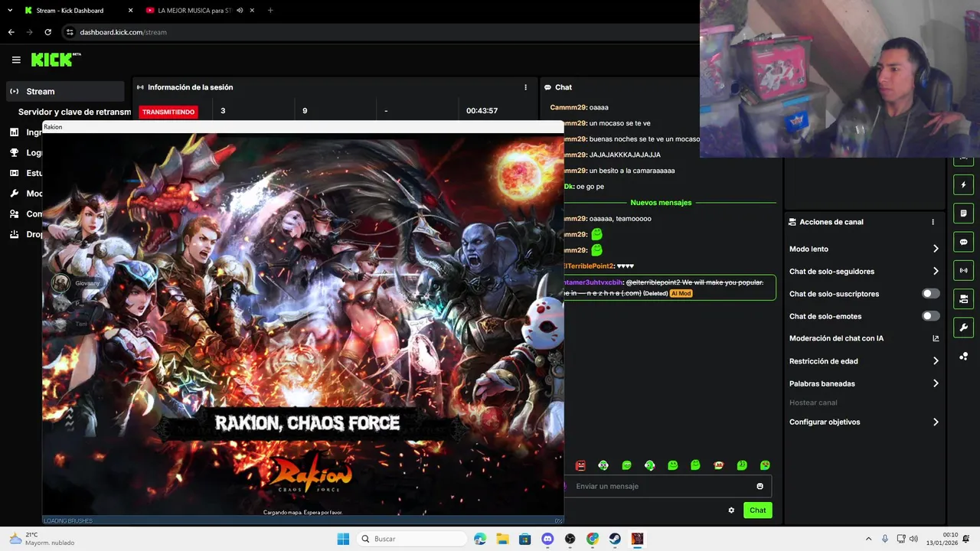Click the green Chat send button
Image resolution: width=980 pixels, height=551 pixels.
click(757, 510)
